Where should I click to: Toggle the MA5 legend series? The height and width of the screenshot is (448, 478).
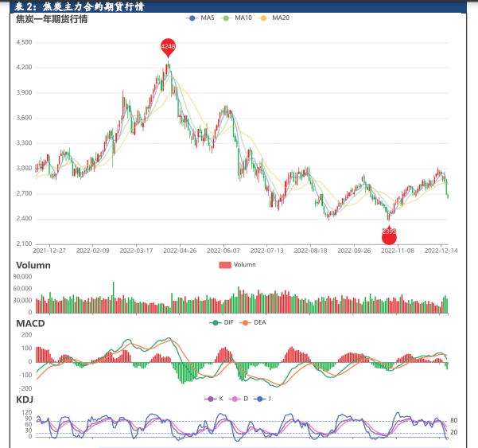click(200, 18)
